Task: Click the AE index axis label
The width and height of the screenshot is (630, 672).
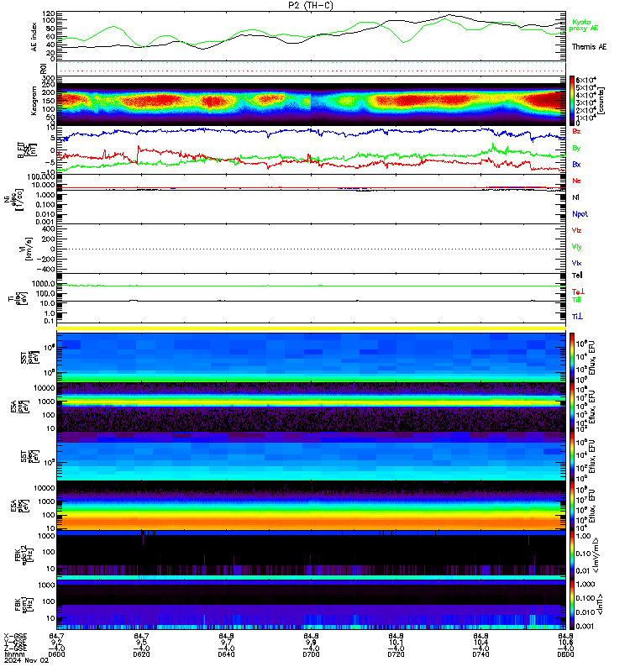Action: [x=34, y=37]
